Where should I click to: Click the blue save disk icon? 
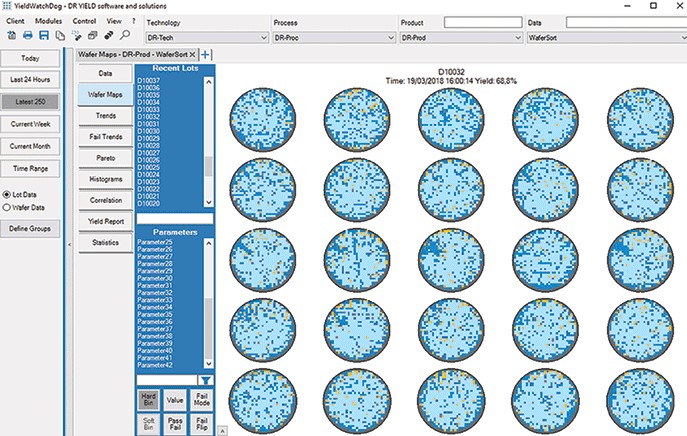point(44,35)
